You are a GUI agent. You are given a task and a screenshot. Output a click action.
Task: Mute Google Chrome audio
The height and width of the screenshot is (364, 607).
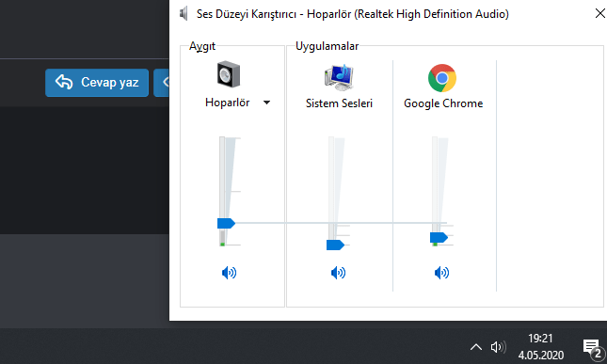point(441,273)
